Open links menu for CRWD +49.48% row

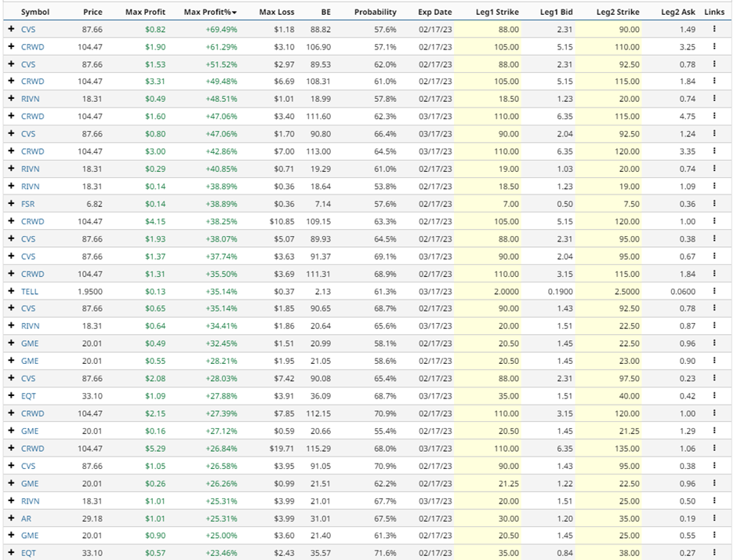tap(714, 82)
